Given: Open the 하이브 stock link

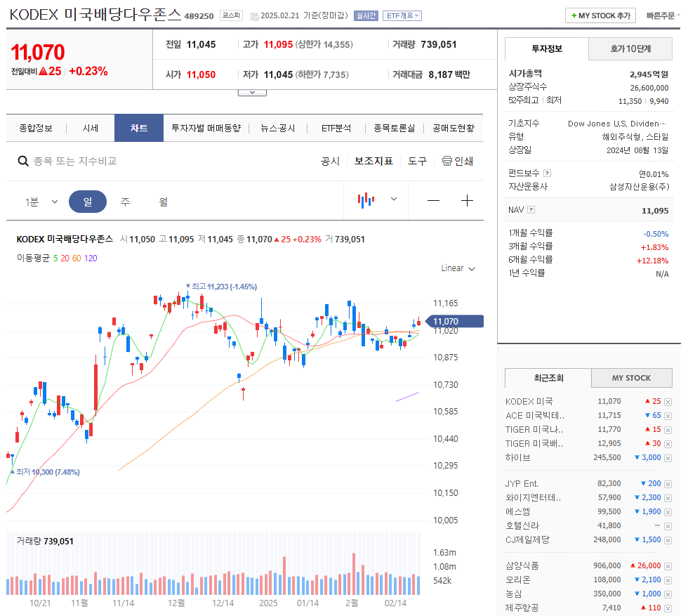Looking at the screenshot, I should [519, 457].
